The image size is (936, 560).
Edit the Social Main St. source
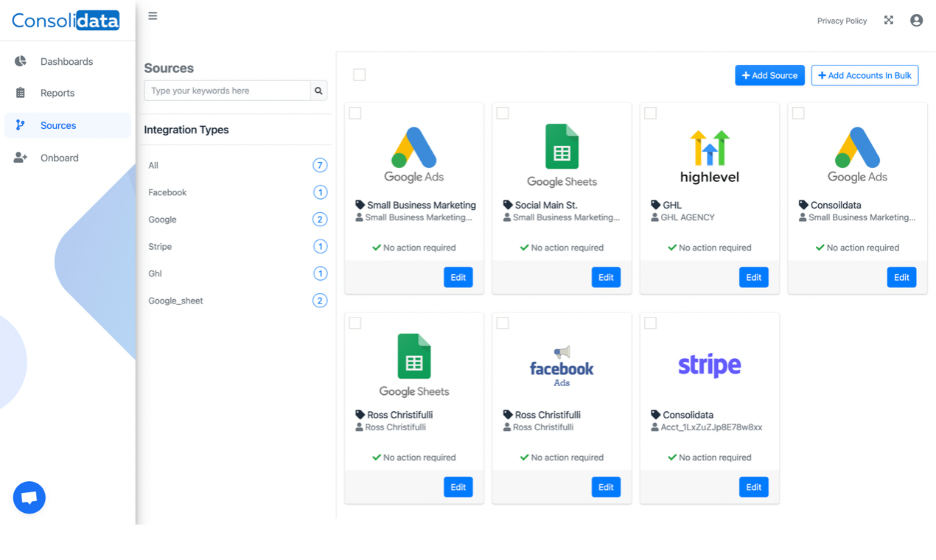606,277
